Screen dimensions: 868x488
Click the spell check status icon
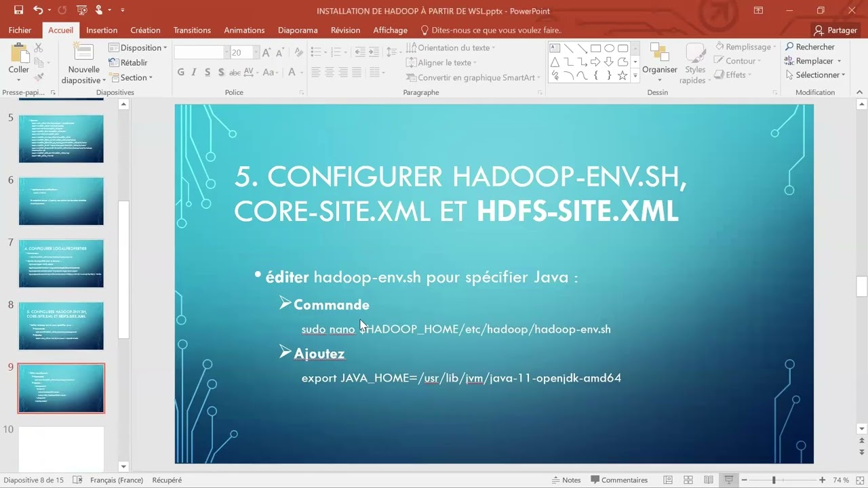pyautogui.click(x=77, y=480)
